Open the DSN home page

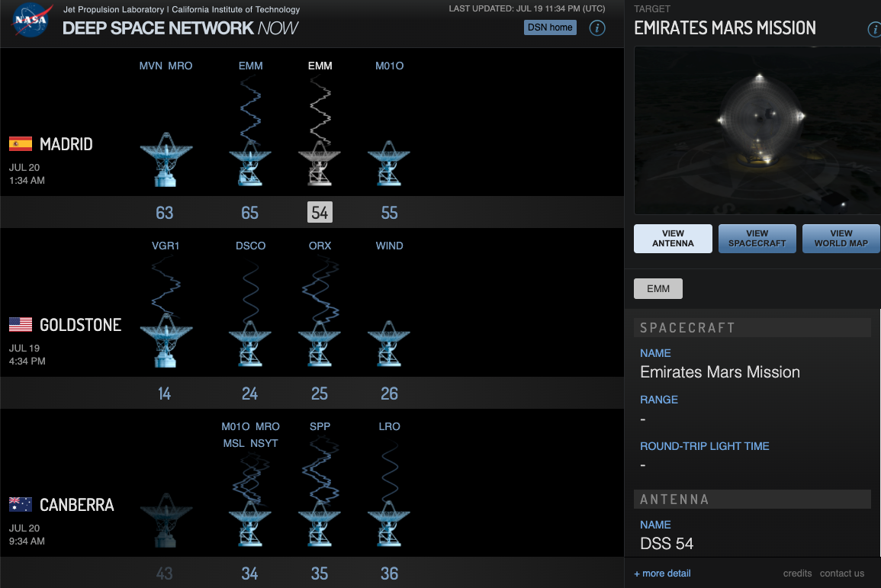549,27
